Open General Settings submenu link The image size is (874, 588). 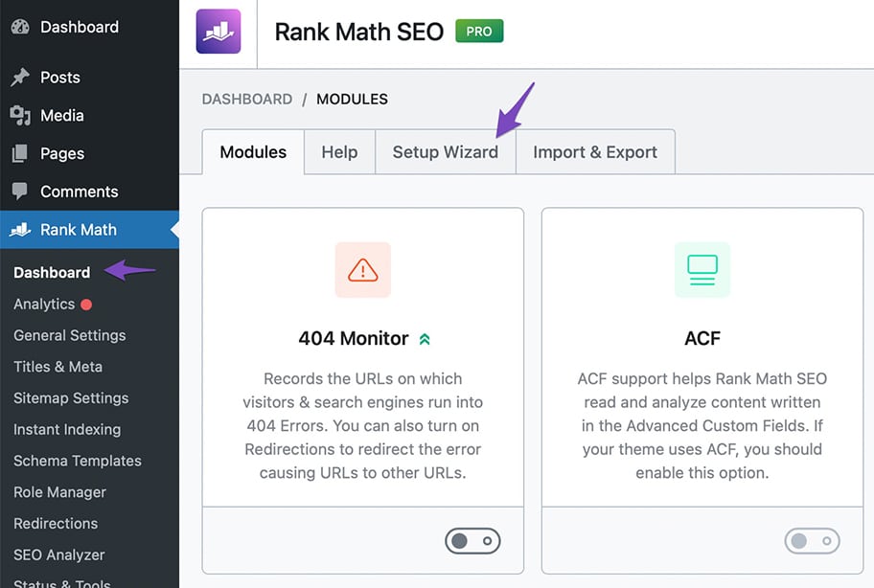click(69, 335)
